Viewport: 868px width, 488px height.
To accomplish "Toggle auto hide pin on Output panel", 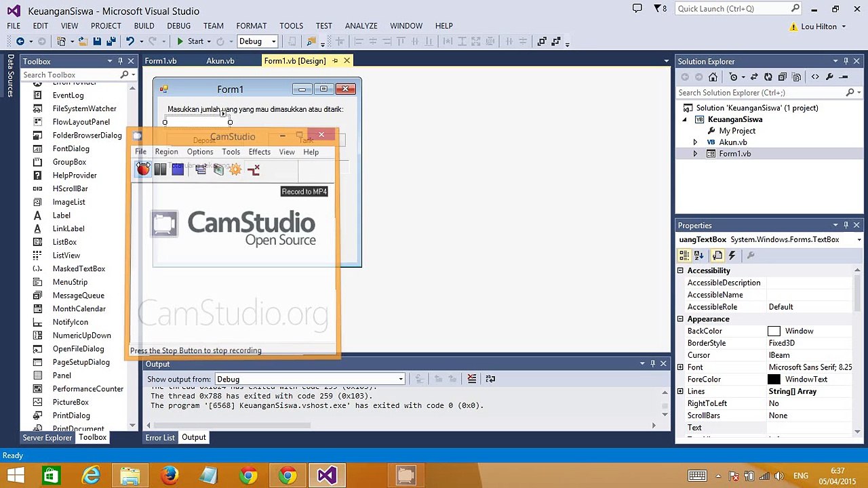I will click(652, 364).
